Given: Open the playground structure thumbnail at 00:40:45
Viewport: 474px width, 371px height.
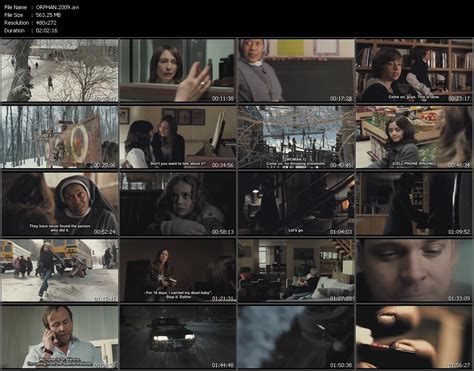Looking at the screenshot, I should (296, 137).
